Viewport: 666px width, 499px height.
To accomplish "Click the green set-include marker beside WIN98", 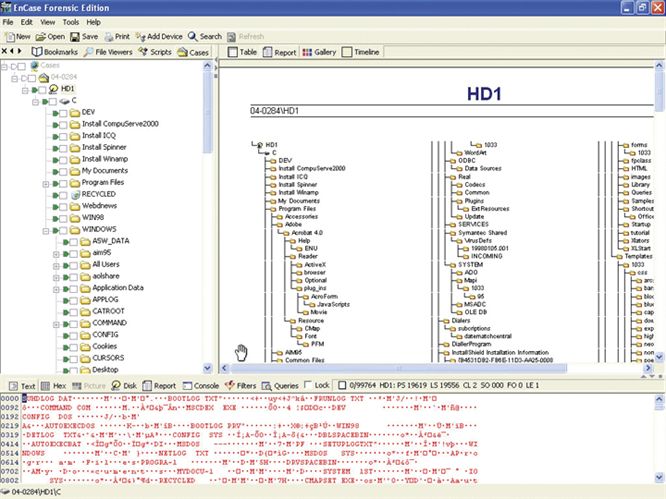I will coord(55,218).
